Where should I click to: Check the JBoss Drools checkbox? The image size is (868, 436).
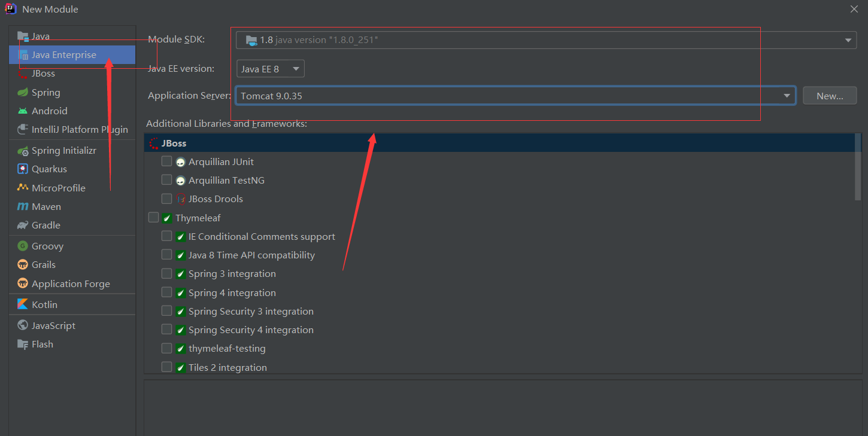coord(166,199)
